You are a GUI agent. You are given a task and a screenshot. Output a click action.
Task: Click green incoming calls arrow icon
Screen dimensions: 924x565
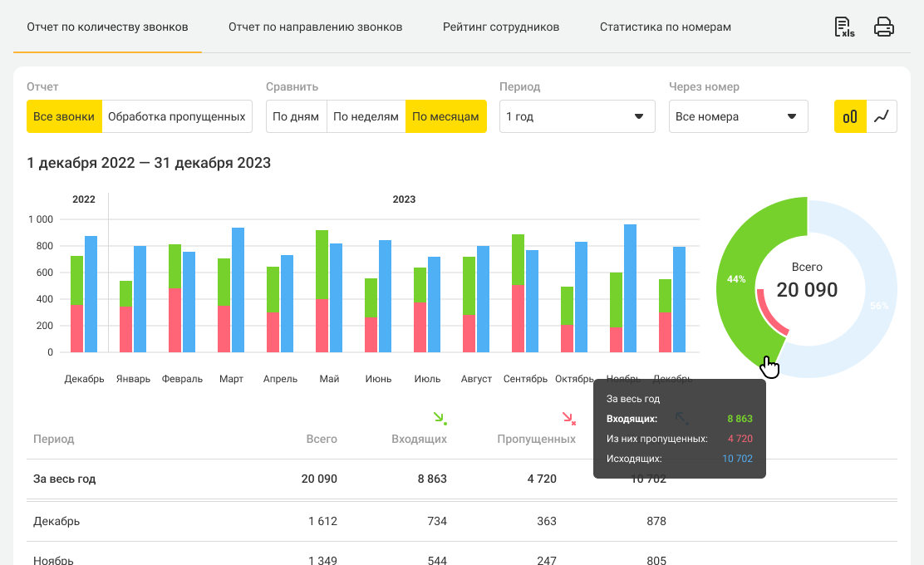pos(440,418)
